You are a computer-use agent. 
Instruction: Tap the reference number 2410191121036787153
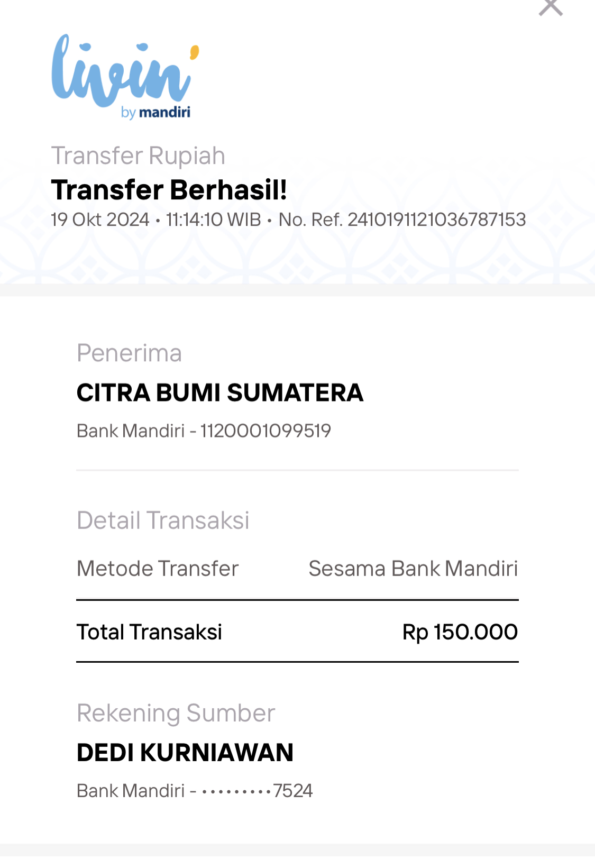coord(436,220)
